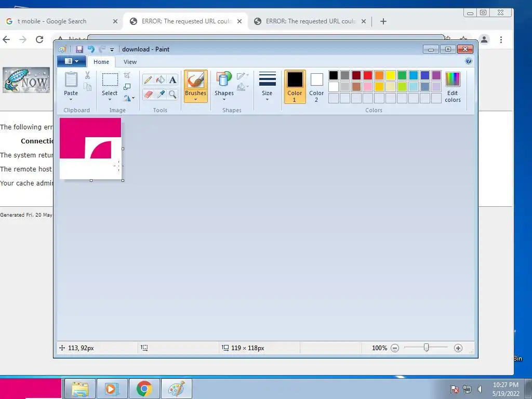532x399 pixels.
Task: Select the Color picker eyedropper tool
Action: pyautogui.click(x=161, y=95)
